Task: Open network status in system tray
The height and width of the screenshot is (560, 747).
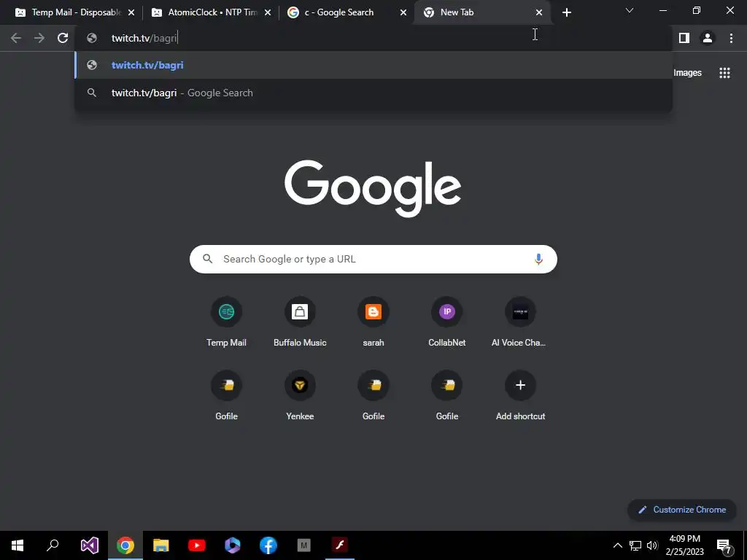Action: click(635, 545)
